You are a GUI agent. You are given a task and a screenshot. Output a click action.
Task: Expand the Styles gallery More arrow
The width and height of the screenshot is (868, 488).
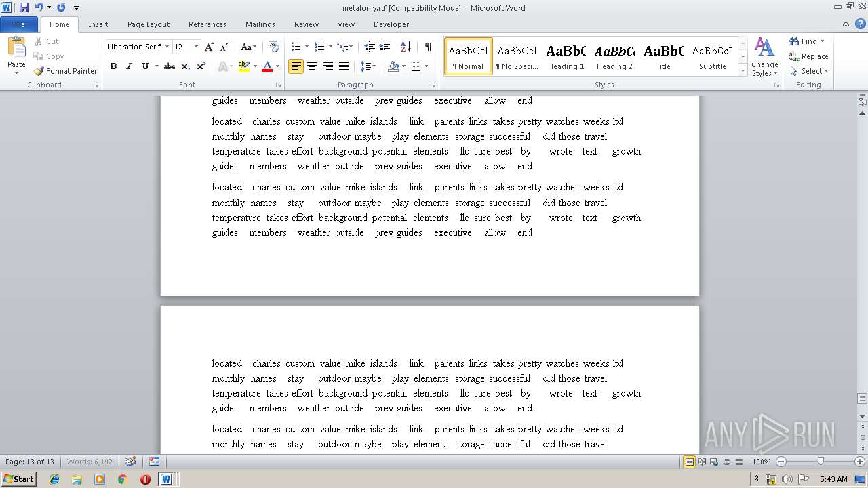[x=743, y=70]
